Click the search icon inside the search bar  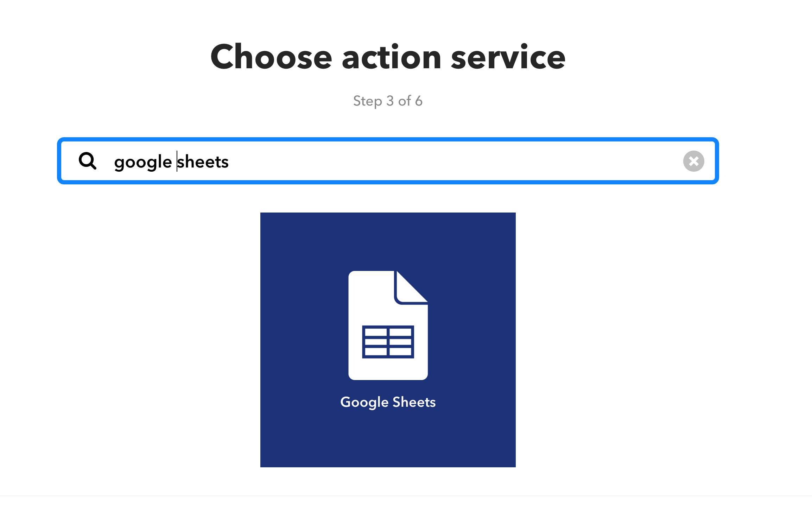coord(88,162)
